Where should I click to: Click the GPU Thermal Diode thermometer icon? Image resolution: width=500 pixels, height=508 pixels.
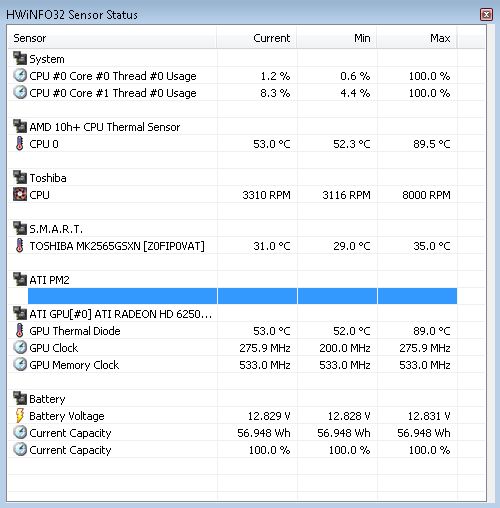20,331
